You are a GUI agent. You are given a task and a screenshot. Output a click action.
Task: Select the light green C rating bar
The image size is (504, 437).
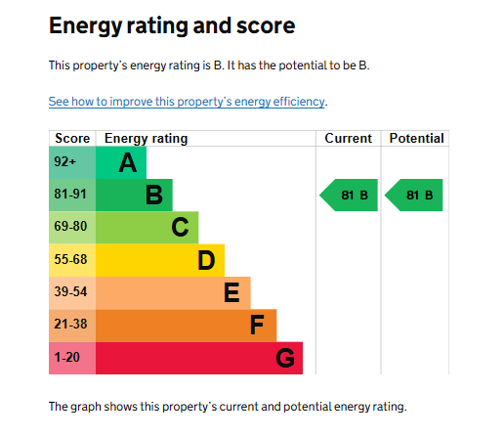click(x=147, y=228)
